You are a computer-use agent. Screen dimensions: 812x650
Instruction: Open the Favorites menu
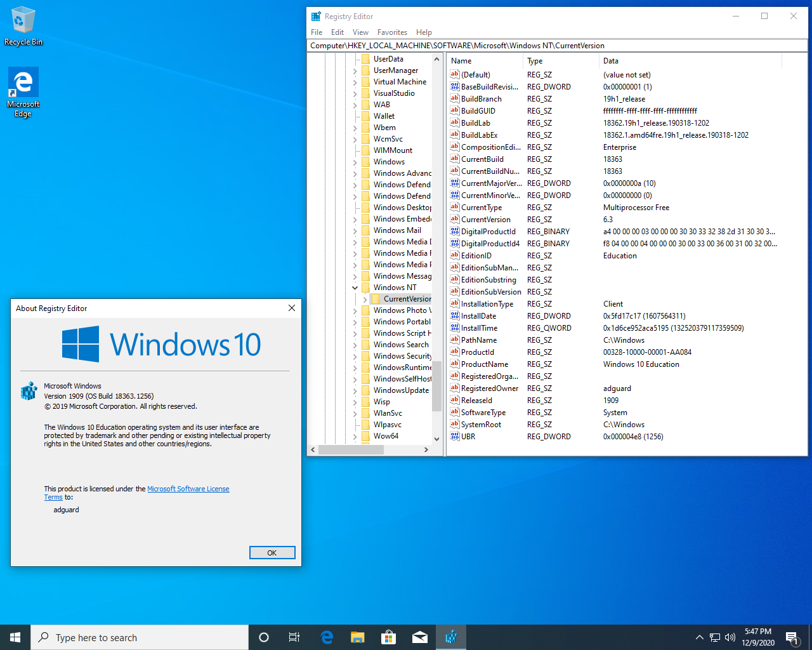392,32
